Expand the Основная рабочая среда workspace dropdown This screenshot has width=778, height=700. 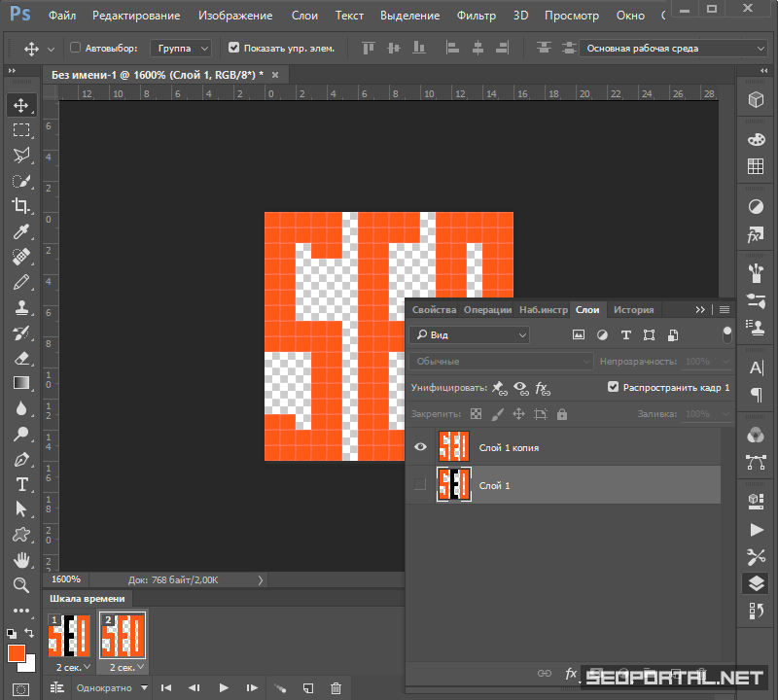[x=673, y=48]
